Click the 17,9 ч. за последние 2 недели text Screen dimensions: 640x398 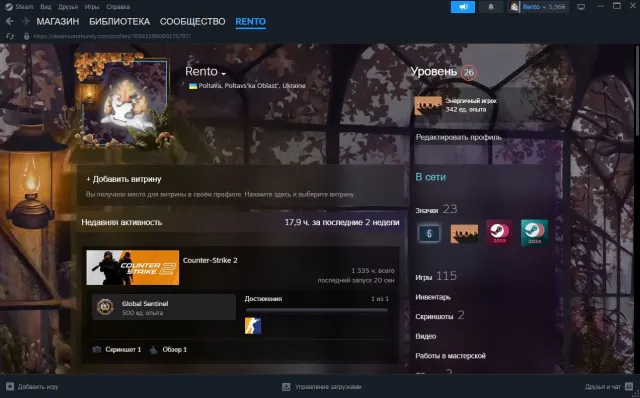342,222
